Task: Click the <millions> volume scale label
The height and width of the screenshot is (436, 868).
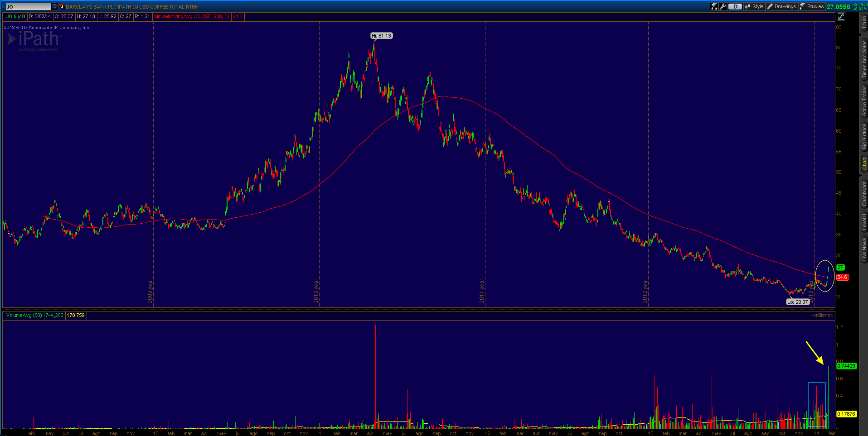Action: click(x=822, y=315)
